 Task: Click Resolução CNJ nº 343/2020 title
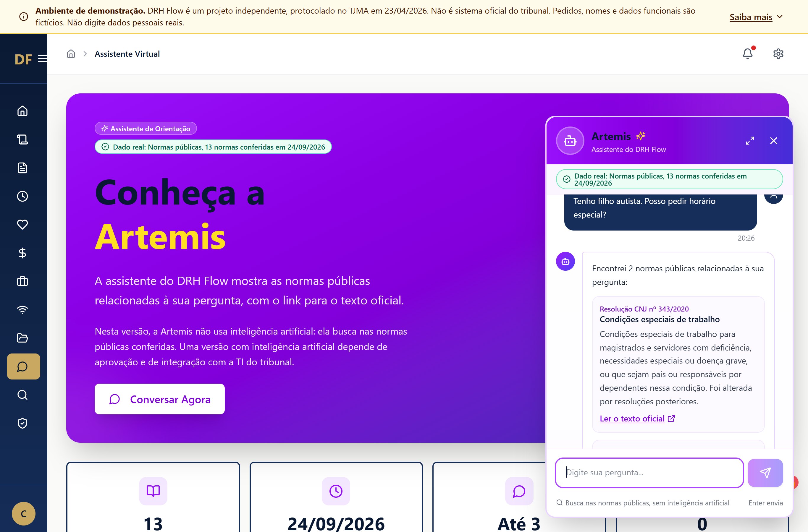(644, 309)
